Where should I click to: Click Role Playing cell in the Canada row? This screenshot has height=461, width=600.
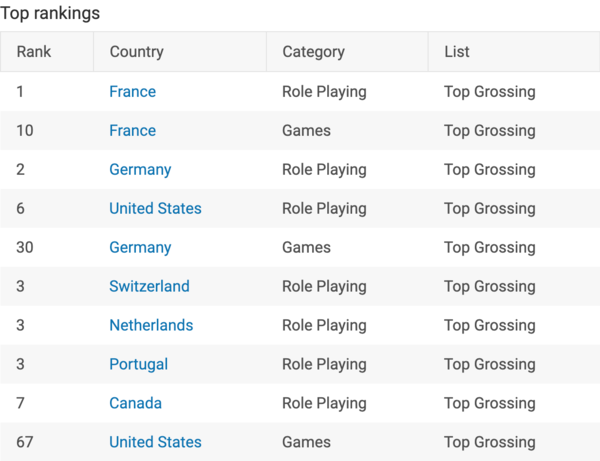(324, 404)
